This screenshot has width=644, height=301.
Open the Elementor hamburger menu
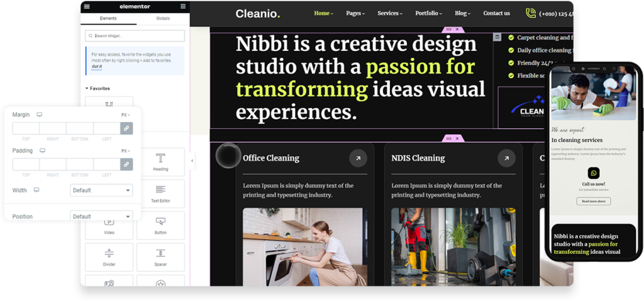click(x=87, y=6)
